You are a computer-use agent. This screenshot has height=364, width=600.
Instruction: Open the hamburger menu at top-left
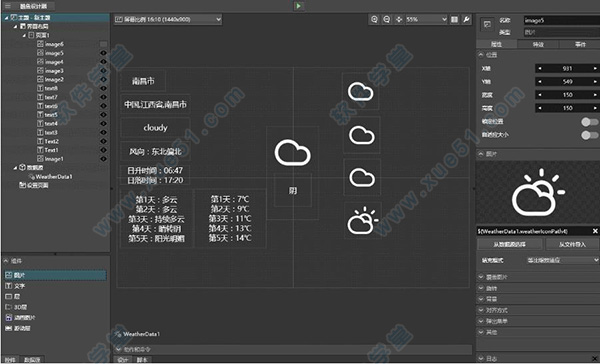pyautogui.click(x=8, y=6)
